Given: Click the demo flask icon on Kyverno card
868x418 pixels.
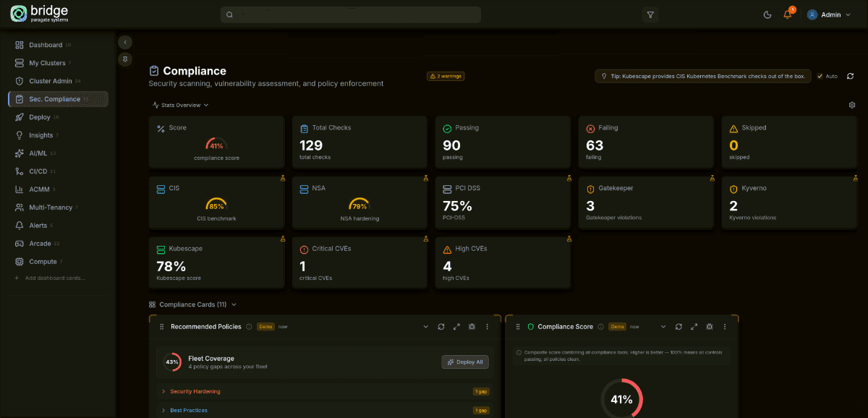Looking at the screenshot, I should tap(856, 178).
